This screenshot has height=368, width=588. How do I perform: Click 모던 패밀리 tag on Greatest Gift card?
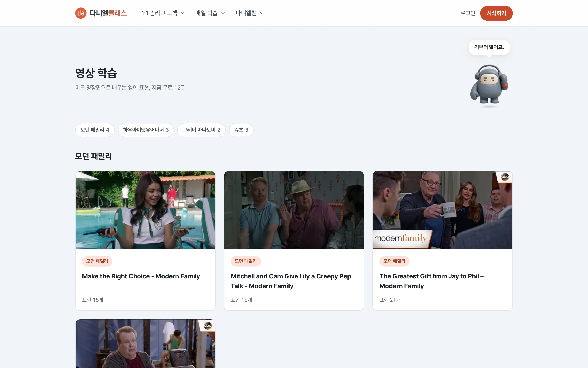click(394, 261)
